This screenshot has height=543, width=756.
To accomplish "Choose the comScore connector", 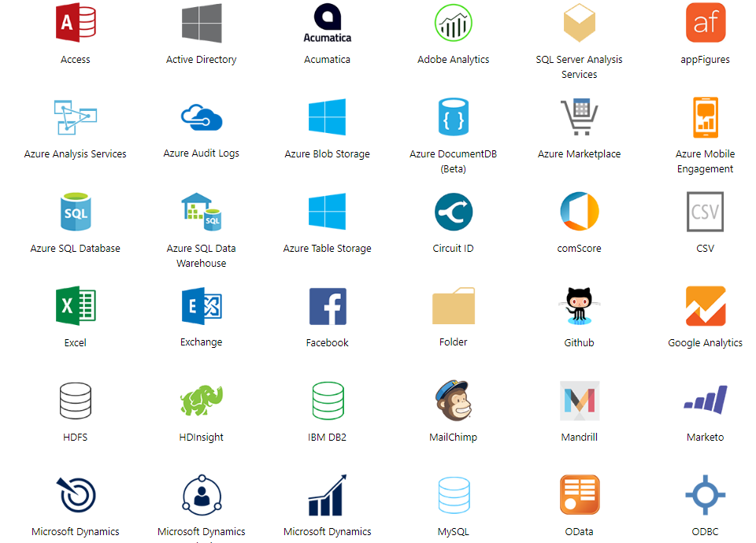I will click(x=580, y=211).
